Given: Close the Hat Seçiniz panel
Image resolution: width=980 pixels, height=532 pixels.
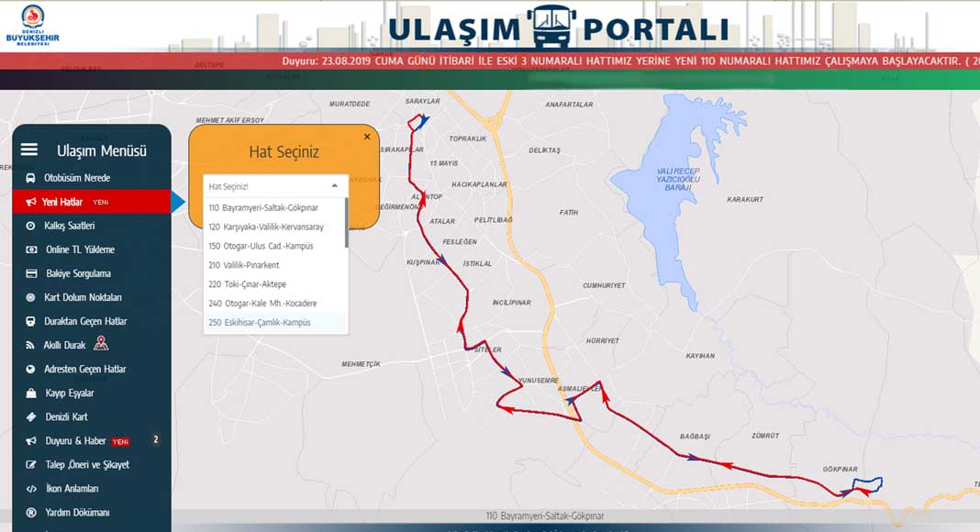Looking at the screenshot, I should 367,137.
